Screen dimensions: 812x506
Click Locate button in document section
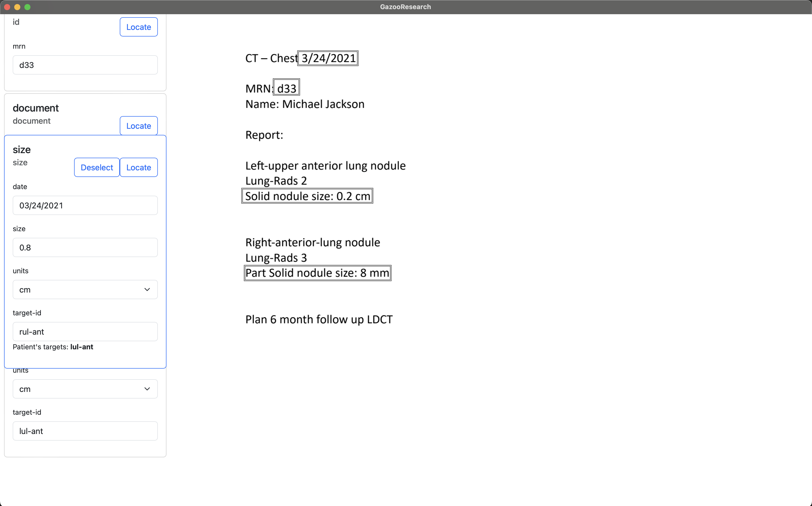tap(138, 126)
